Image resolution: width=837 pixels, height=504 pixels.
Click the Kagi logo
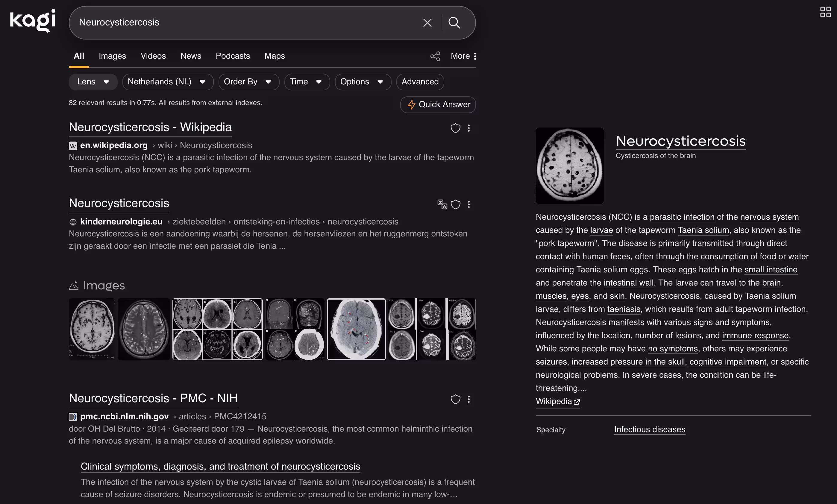33,21
